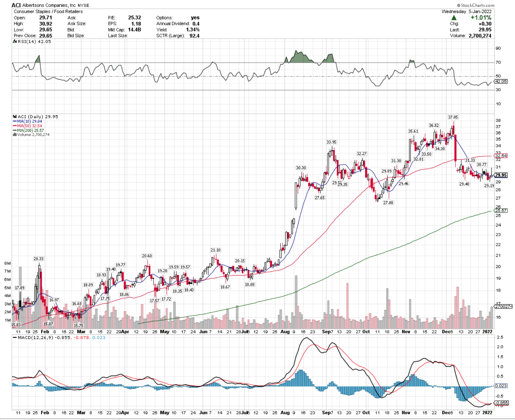Click the blue MA(10) legend line marker
Viewport: 515px width, 420px height.
[15, 121]
